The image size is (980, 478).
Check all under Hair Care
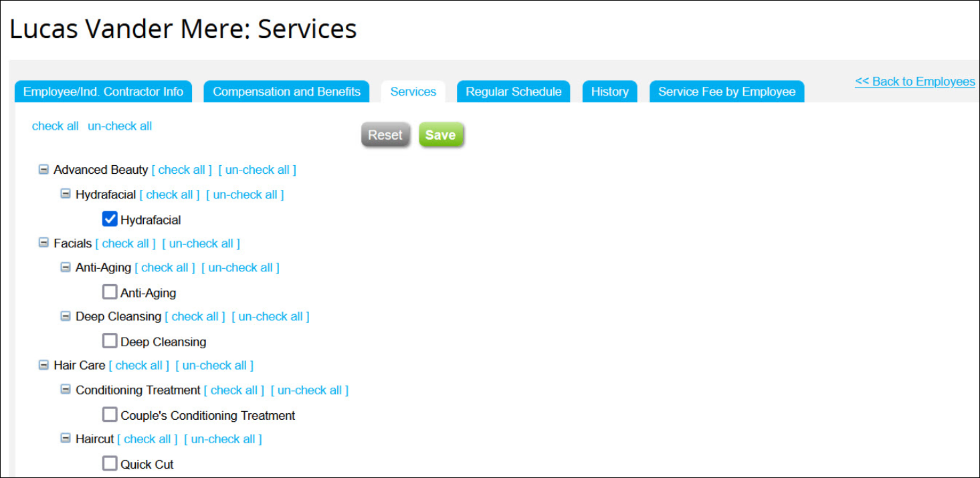(139, 365)
